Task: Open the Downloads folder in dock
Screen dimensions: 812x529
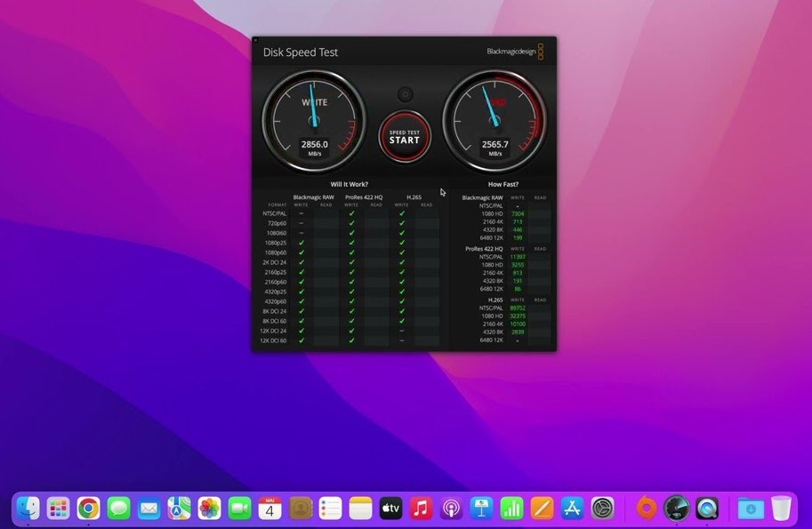Action: click(751, 509)
